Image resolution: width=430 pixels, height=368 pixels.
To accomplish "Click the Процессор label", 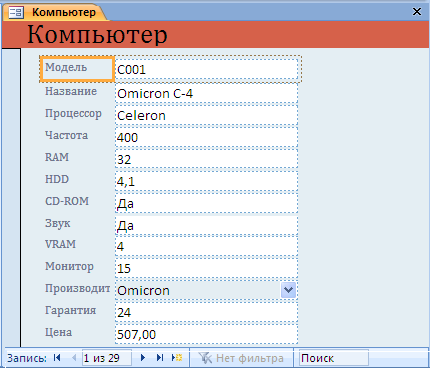I will point(73,114).
